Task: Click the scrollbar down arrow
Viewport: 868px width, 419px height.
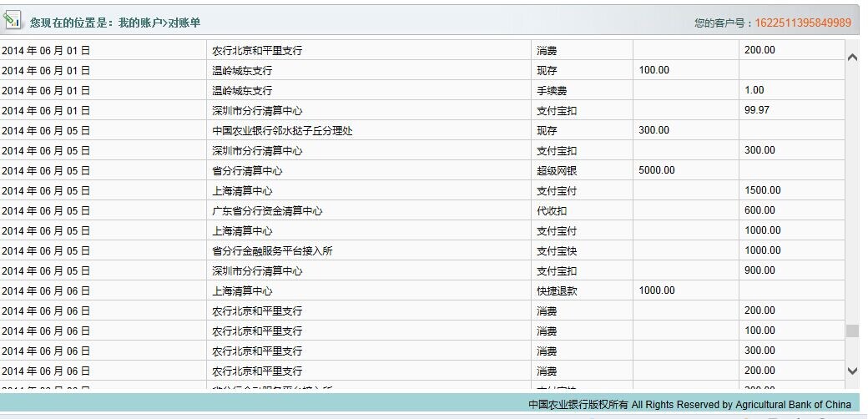Action: click(852, 371)
